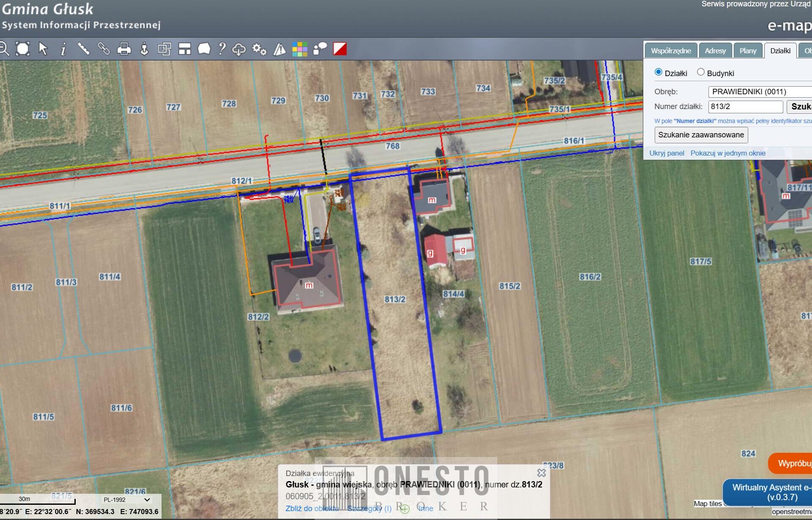The width and height of the screenshot is (812, 520).
Task: Click the Ukryj panel link
Action: tap(667, 153)
